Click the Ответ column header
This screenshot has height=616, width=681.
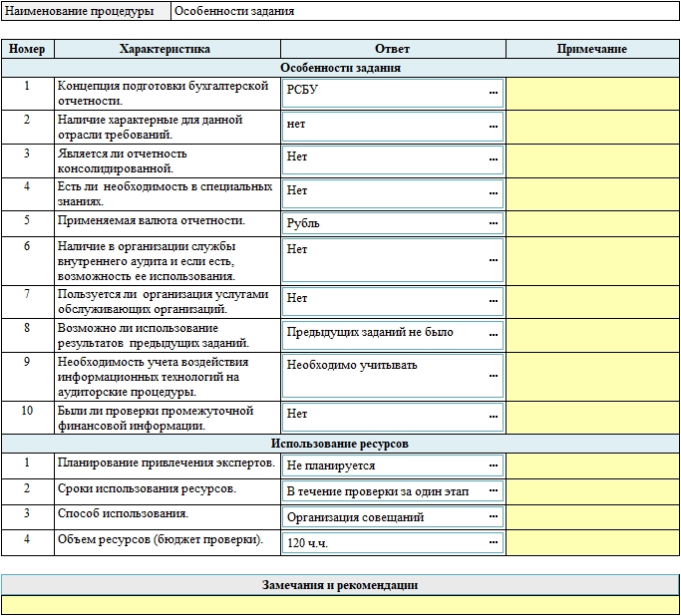[x=393, y=49]
